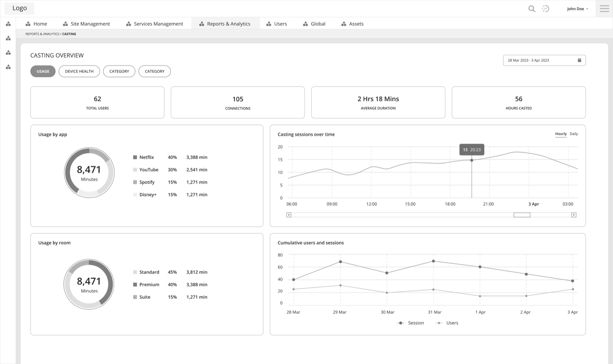Click the left arrow on chart scrollbar
The width and height of the screenshot is (613, 364).
coord(289,215)
